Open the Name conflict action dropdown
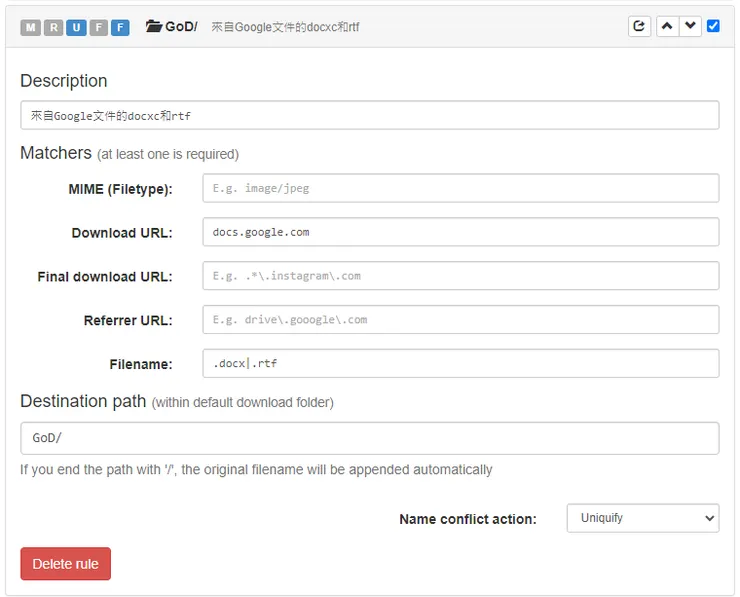 point(642,518)
